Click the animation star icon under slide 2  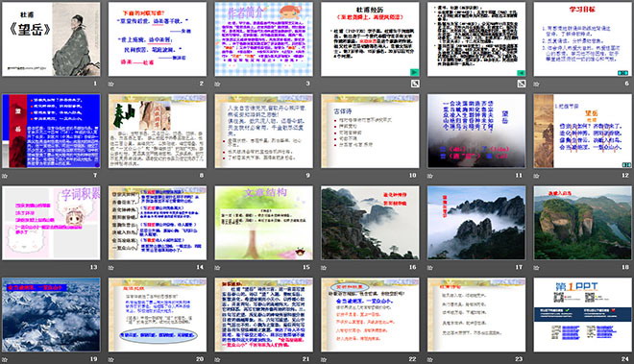tap(111, 84)
